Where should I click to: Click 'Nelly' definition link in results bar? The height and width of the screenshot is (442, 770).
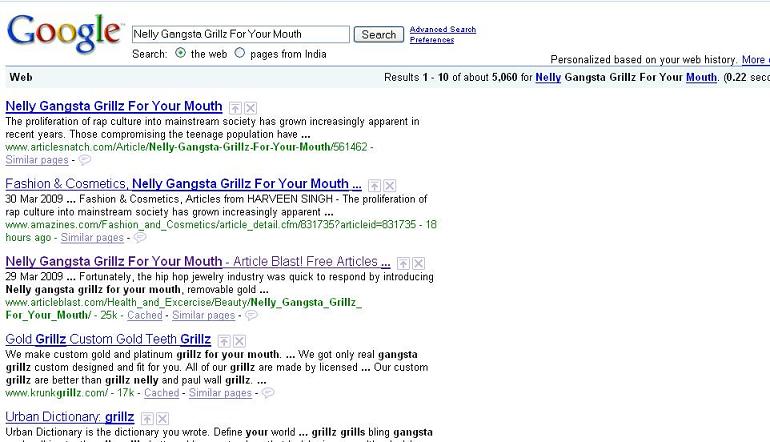[x=548, y=77]
